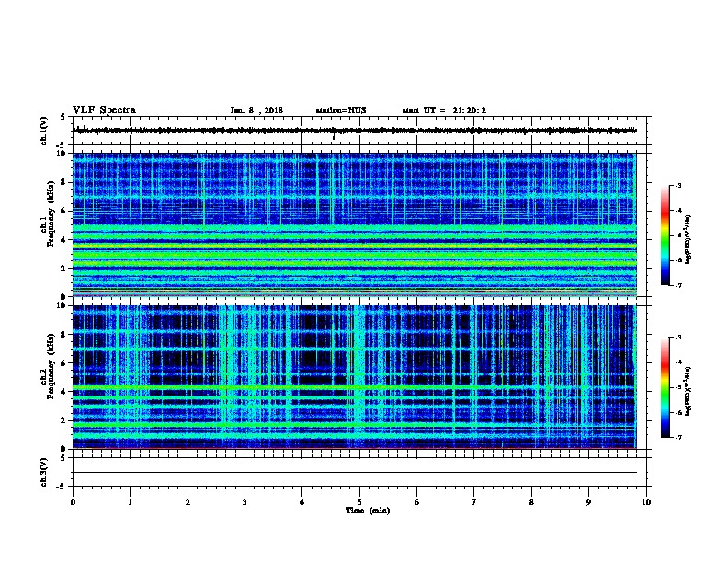Click the ch.1 frequency tick label "2"
Screen dimensions: 728x563
64,269
